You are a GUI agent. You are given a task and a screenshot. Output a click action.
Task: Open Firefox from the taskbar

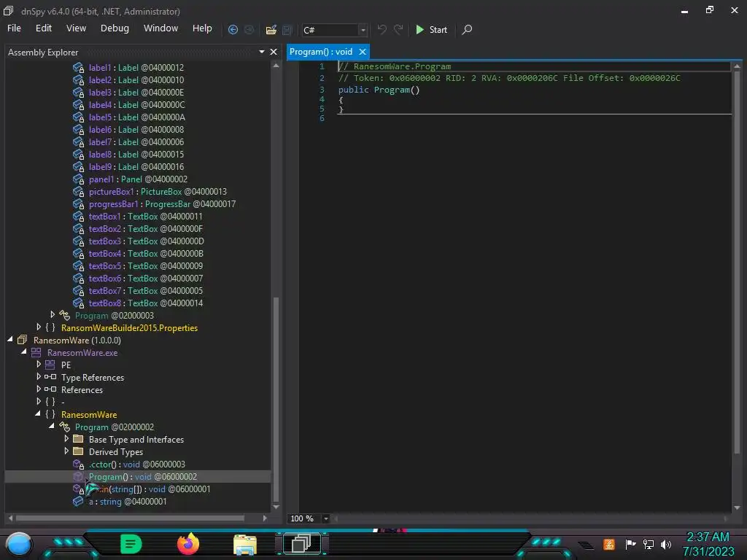pyautogui.click(x=187, y=544)
